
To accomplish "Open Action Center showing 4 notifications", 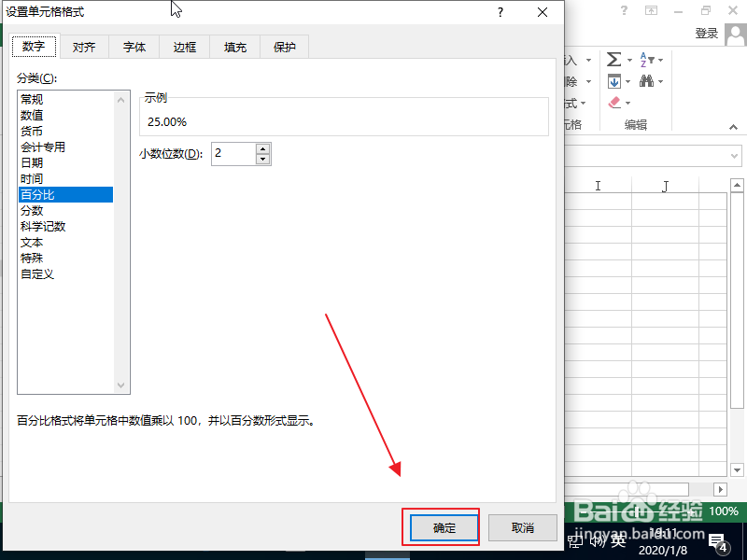I will (x=716, y=541).
